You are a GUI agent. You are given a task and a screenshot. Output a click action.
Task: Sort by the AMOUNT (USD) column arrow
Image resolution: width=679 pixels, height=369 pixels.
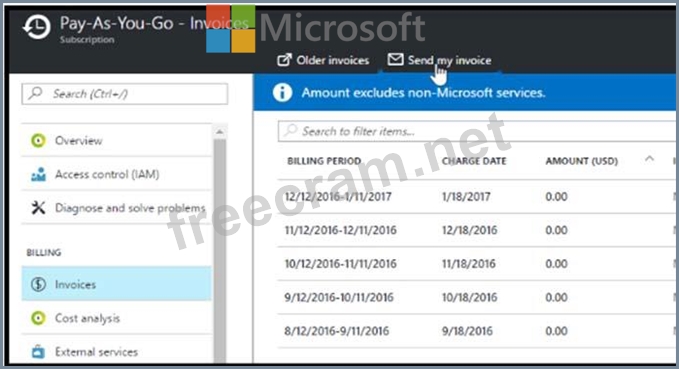click(649, 159)
